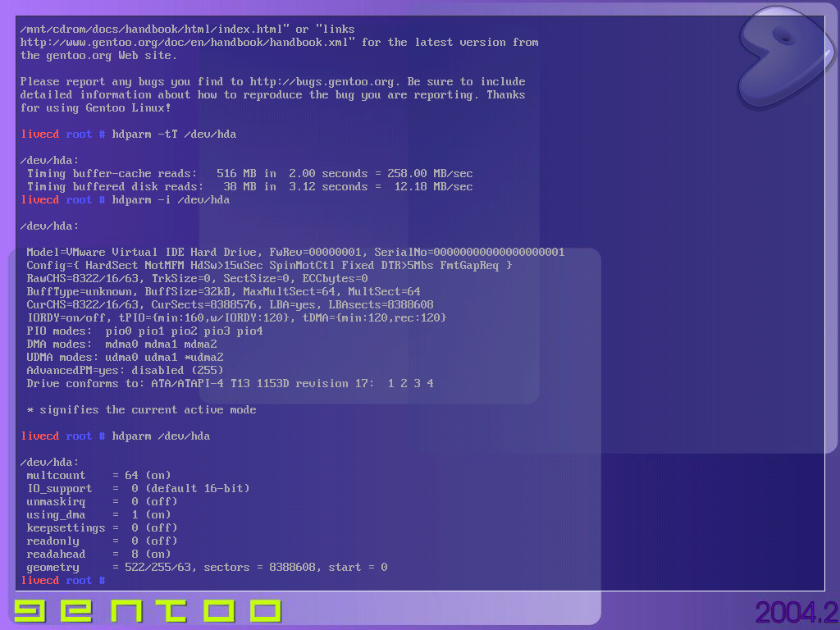Screen dimensions: 840x630
Task: Click the MaxMultSect=64 value
Action: (292, 292)
